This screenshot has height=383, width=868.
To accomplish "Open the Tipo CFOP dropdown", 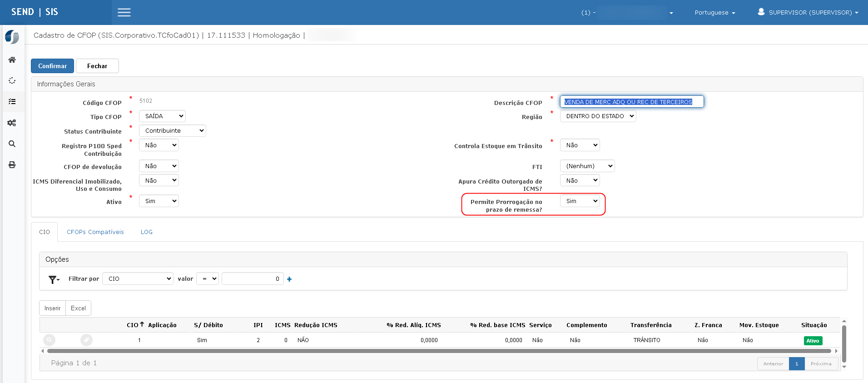I will click(x=162, y=116).
